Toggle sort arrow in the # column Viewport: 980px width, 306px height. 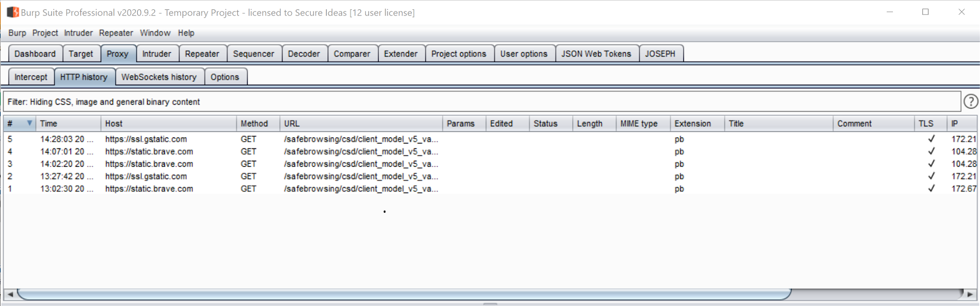29,123
